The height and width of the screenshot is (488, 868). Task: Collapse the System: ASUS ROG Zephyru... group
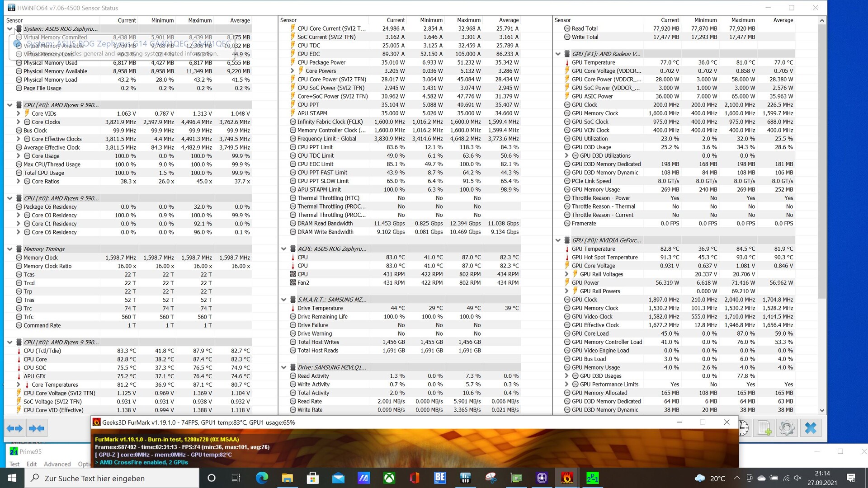[9, 29]
